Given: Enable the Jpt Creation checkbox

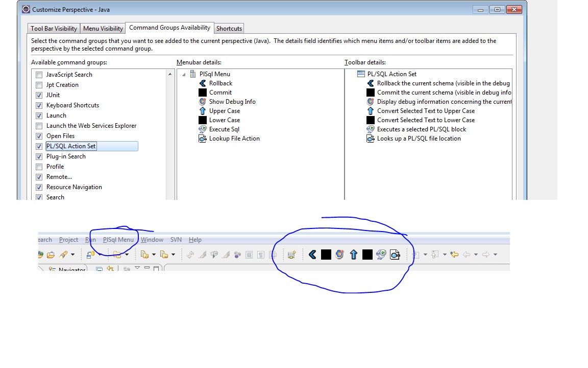Looking at the screenshot, I should pos(39,85).
